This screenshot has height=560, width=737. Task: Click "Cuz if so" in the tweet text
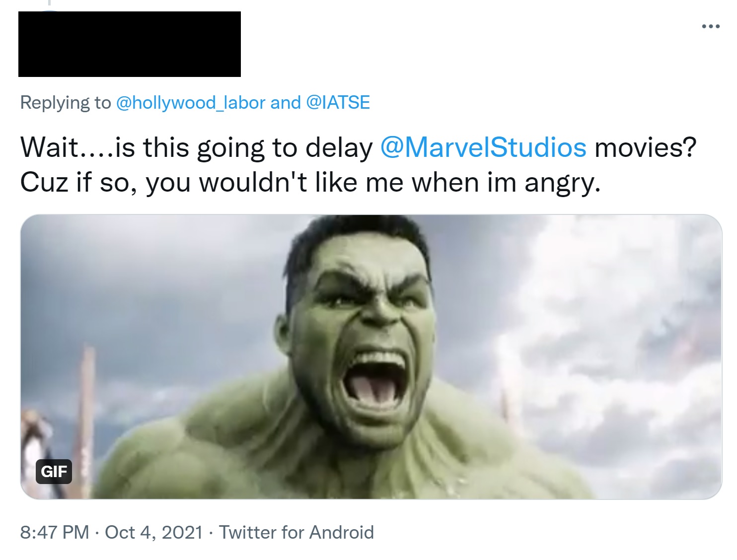coord(78,183)
